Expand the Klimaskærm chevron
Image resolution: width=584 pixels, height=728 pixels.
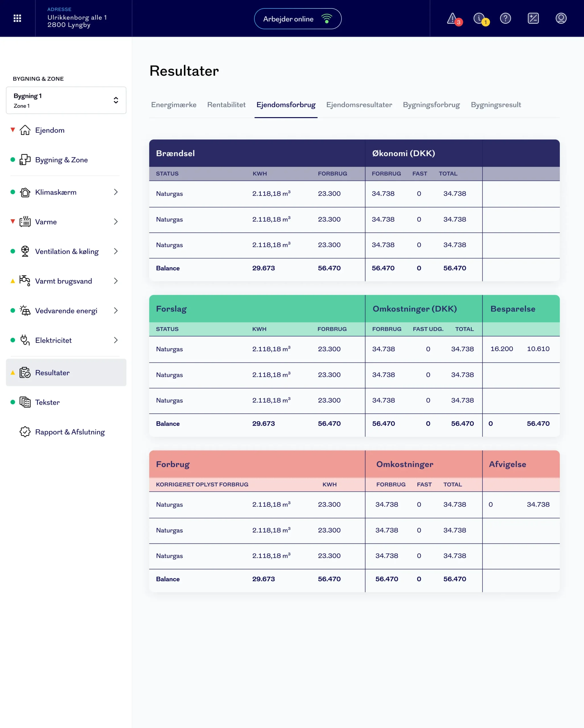tap(116, 192)
